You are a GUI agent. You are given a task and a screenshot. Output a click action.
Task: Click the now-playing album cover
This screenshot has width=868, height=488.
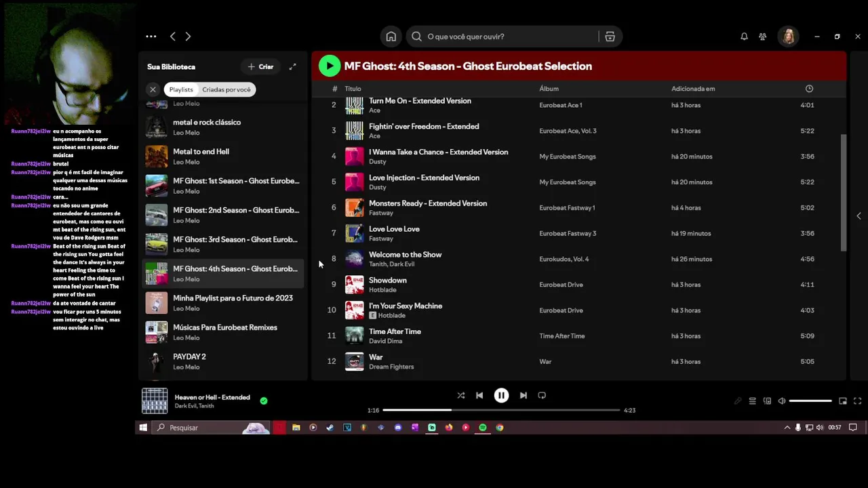pyautogui.click(x=155, y=401)
